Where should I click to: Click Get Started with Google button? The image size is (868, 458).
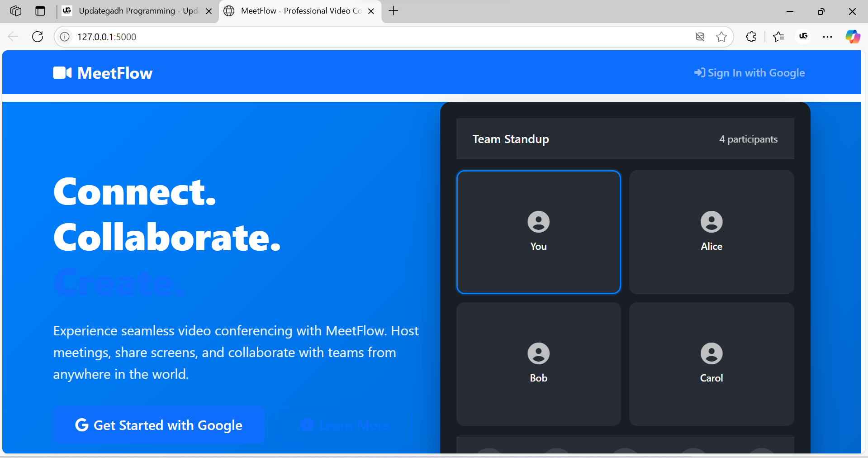(x=159, y=425)
